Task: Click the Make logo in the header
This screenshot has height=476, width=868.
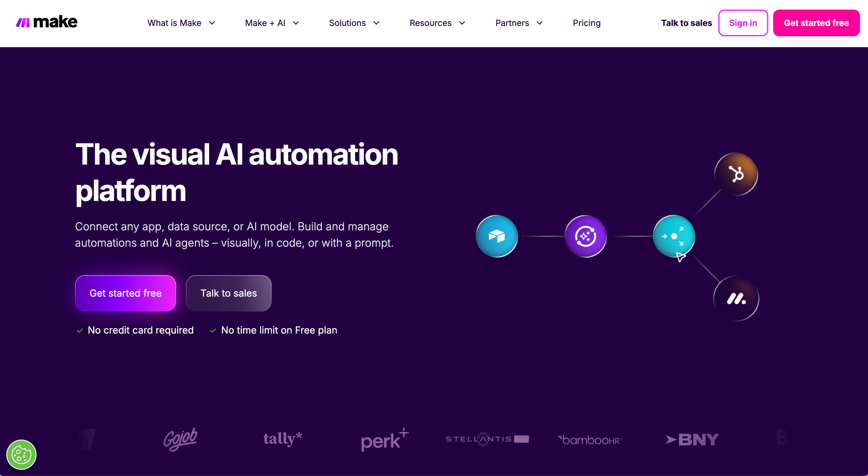Action: [46, 22]
